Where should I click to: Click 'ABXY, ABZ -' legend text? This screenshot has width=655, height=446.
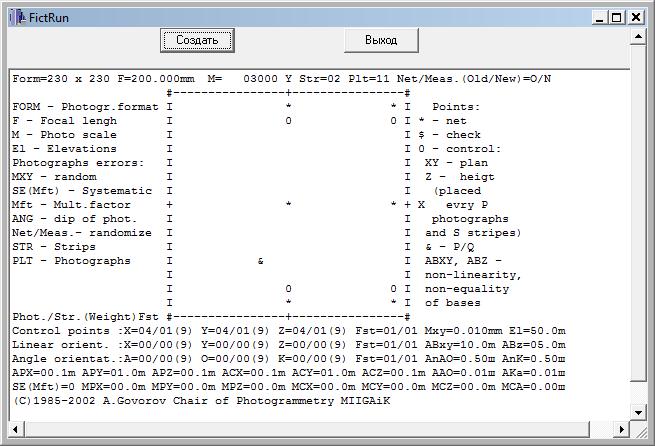coord(463,261)
